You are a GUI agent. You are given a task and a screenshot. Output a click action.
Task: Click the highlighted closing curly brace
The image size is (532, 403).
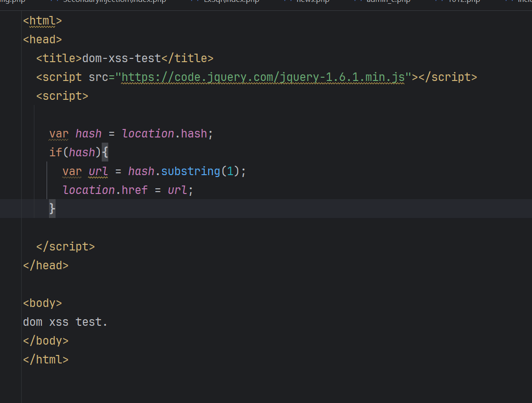[x=52, y=209]
